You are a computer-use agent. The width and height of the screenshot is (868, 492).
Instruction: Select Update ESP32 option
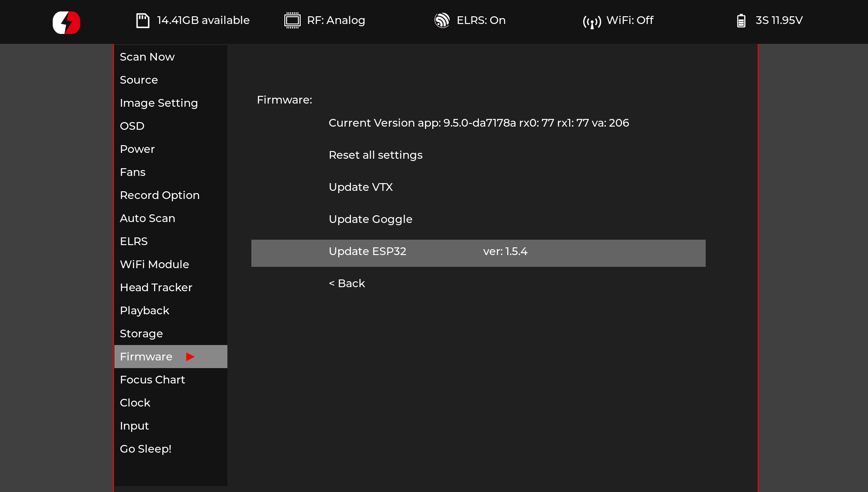[x=367, y=251]
